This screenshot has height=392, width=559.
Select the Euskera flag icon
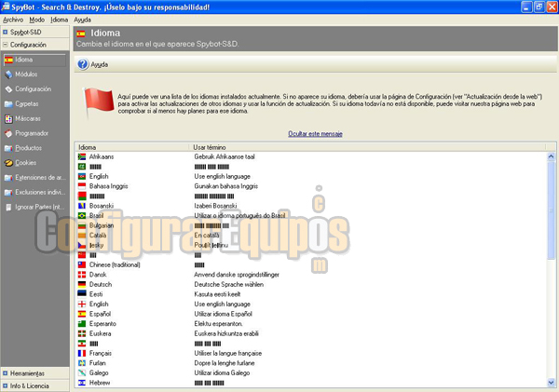[x=82, y=333]
